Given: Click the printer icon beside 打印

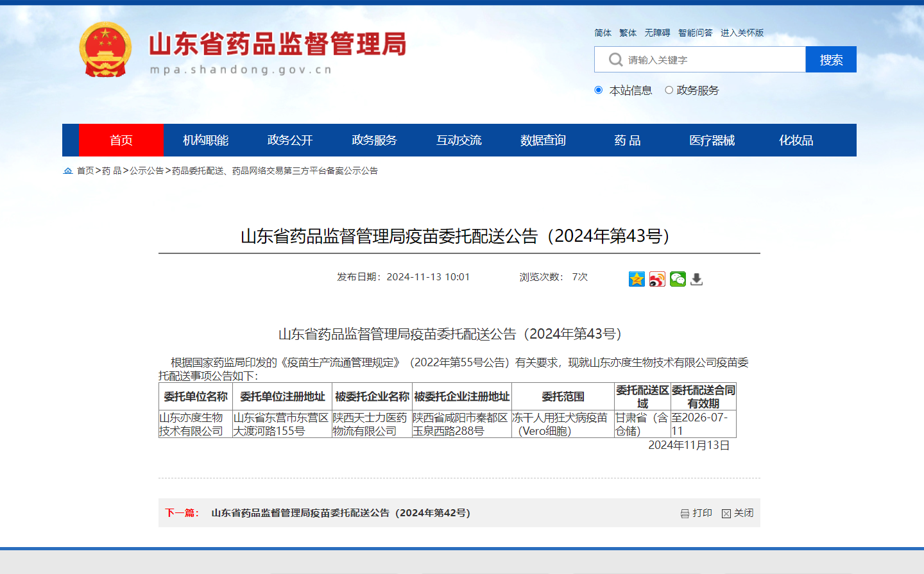Looking at the screenshot, I should [x=685, y=514].
